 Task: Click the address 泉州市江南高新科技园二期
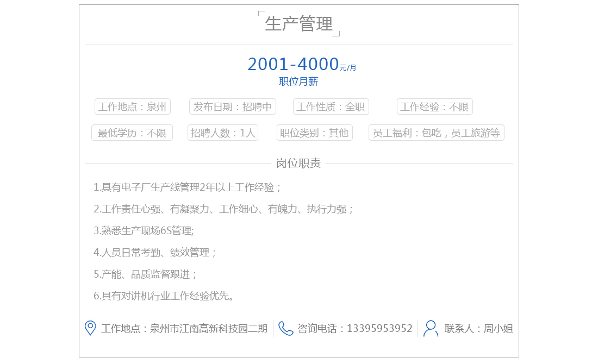[x=209, y=328]
